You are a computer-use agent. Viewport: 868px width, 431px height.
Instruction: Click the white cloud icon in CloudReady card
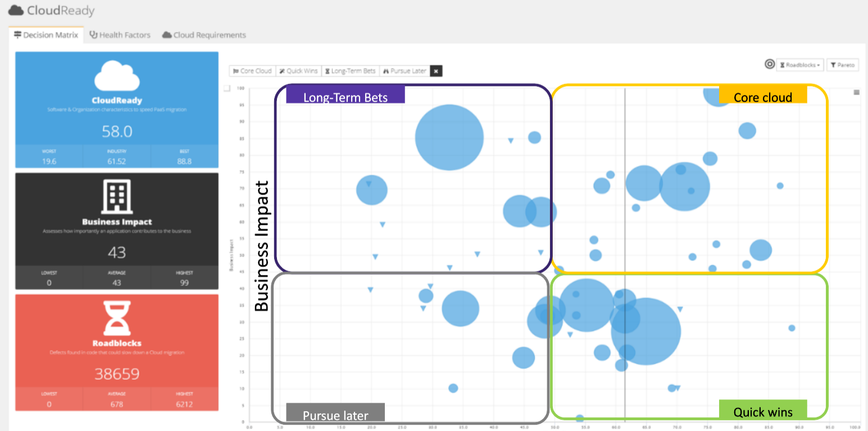[116, 75]
